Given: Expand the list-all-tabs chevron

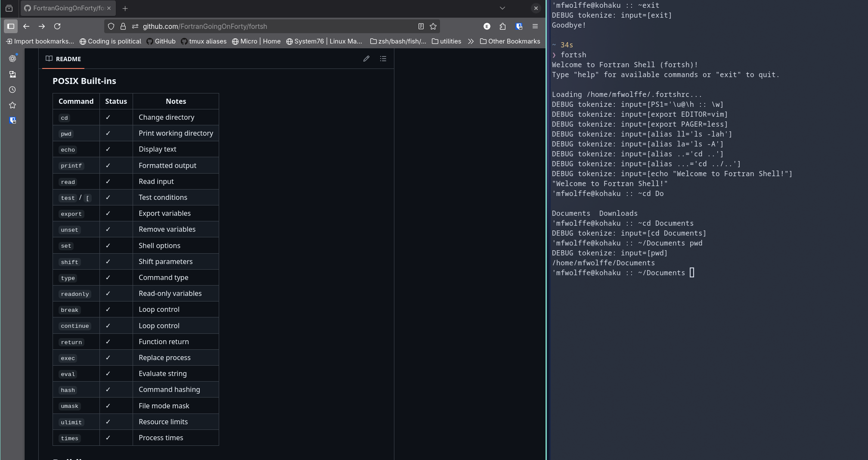Looking at the screenshot, I should [x=502, y=8].
